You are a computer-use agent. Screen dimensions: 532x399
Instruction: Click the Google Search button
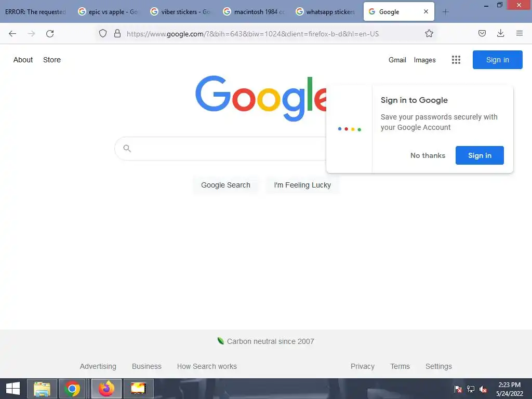point(225,185)
